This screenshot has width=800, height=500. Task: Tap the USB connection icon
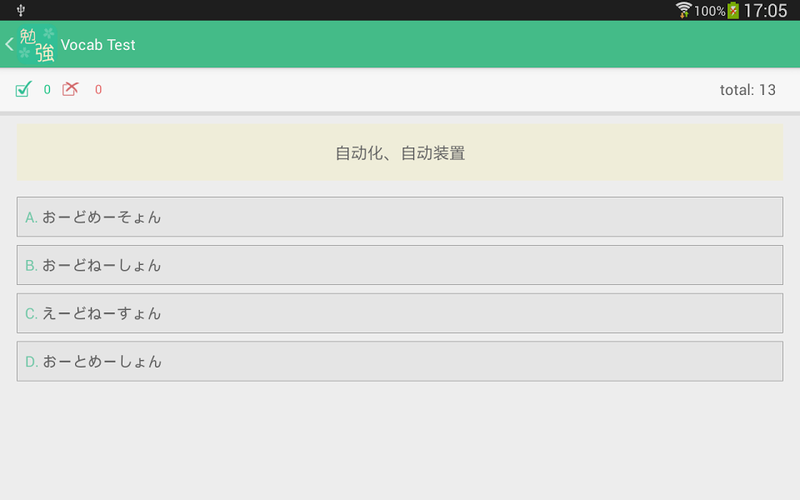click(20, 10)
